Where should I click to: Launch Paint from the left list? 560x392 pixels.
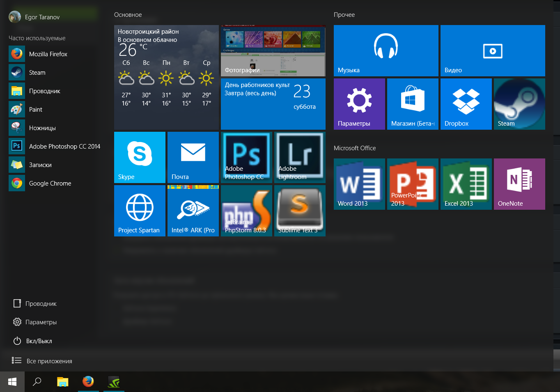click(53, 110)
